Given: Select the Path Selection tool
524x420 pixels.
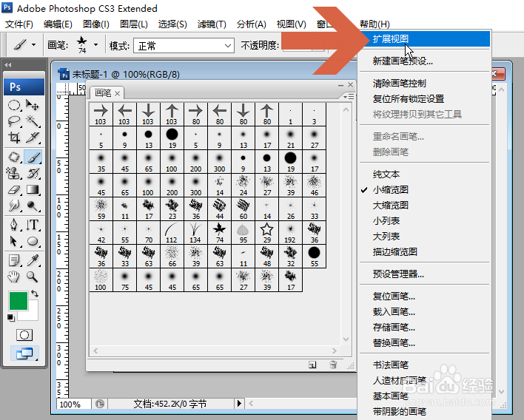Looking at the screenshot, I should [14, 241].
